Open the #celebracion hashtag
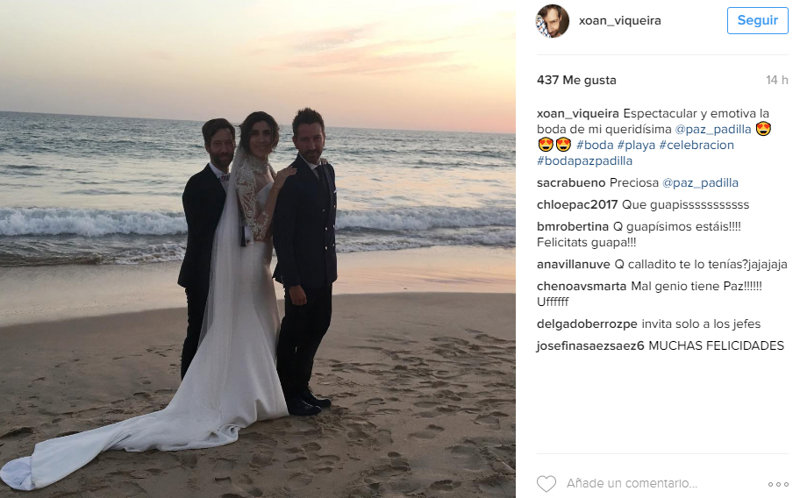The height and width of the screenshot is (498, 800). click(697, 145)
